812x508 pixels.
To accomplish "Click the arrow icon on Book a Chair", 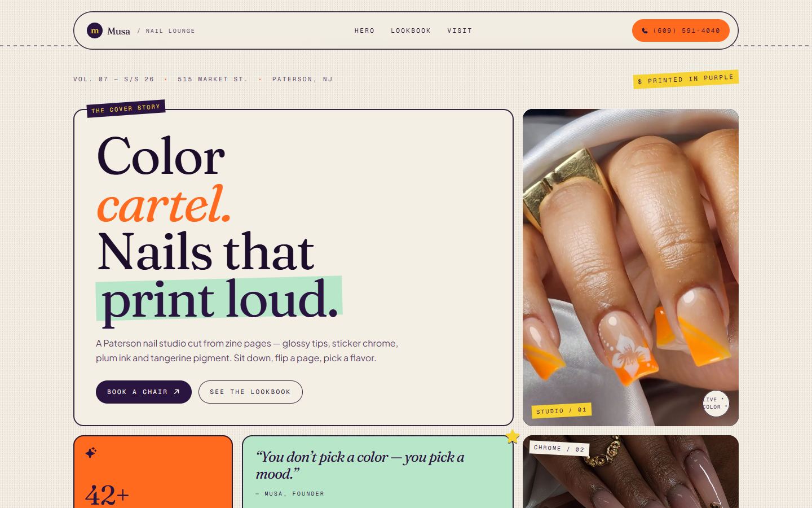I will pyautogui.click(x=176, y=392).
